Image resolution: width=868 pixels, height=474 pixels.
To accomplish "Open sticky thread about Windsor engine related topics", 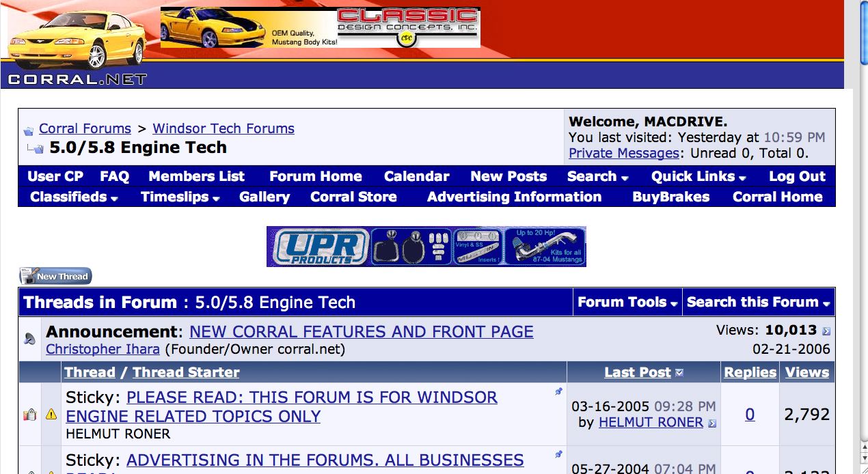I will [282, 406].
